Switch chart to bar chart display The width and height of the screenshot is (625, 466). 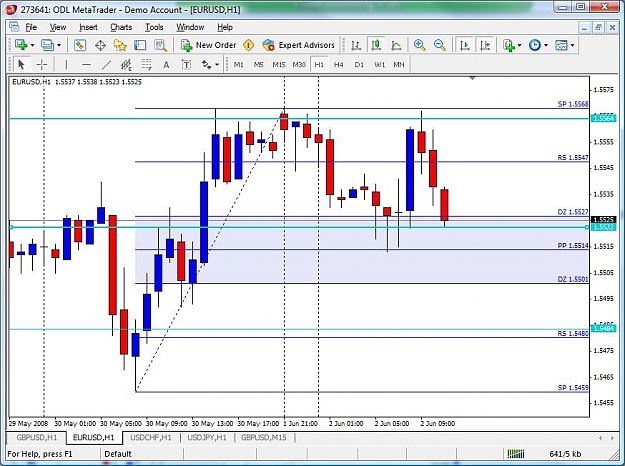click(x=356, y=45)
